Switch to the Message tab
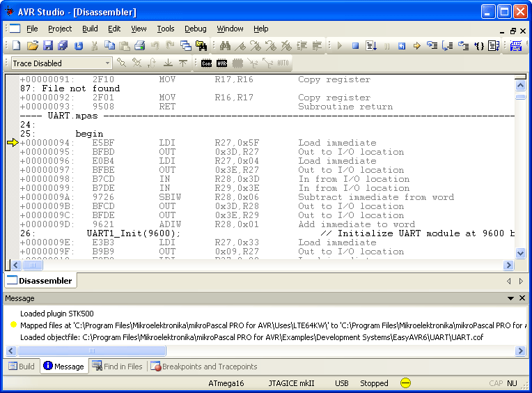The image size is (532, 393). coord(64,367)
